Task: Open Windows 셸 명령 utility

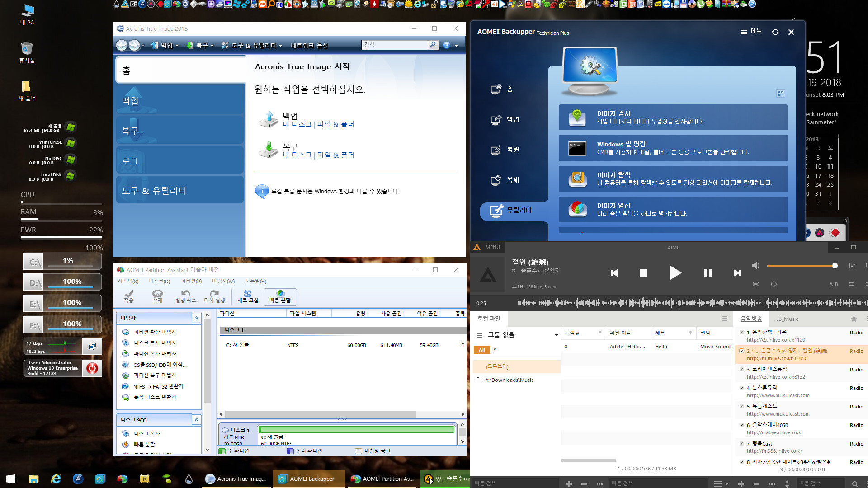Action: tap(673, 148)
